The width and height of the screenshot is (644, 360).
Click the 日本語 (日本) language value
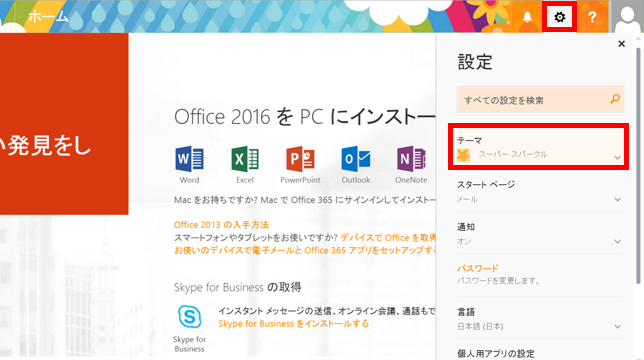pos(480,327)
